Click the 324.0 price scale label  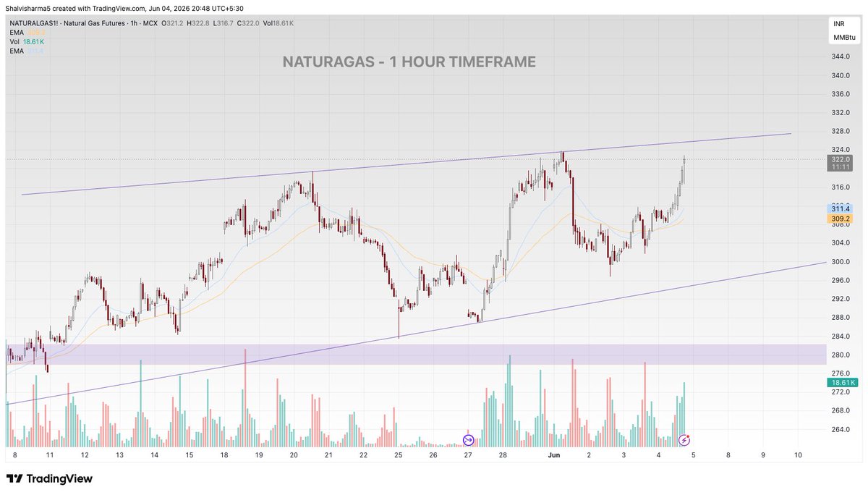click(x=841, y=150)
